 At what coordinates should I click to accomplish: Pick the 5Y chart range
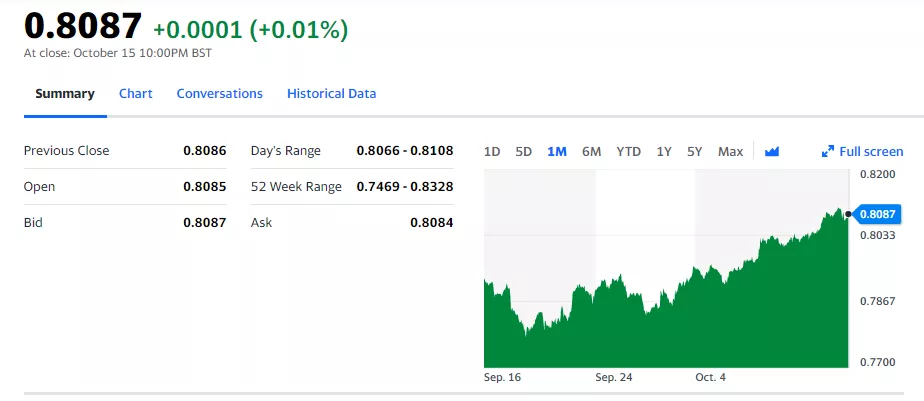pyautogui.click(x=695, y=152)
